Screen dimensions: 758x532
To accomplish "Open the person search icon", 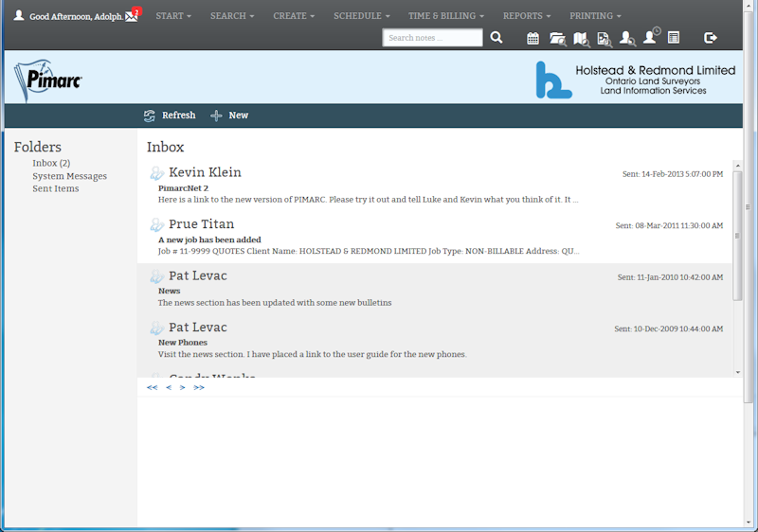I will [627, 38].
